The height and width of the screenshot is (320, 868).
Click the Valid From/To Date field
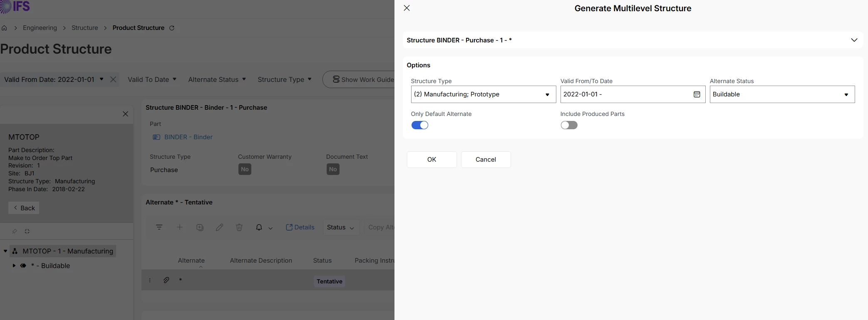pos(624,94)
